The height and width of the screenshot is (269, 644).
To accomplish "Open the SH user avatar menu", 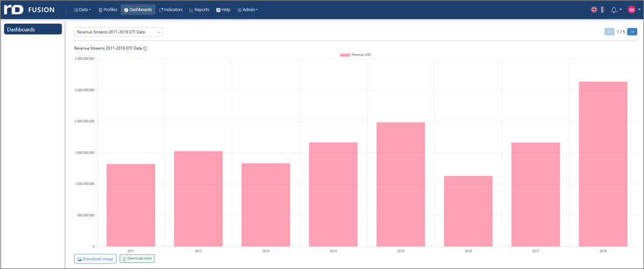I will [x=634, y=9].
